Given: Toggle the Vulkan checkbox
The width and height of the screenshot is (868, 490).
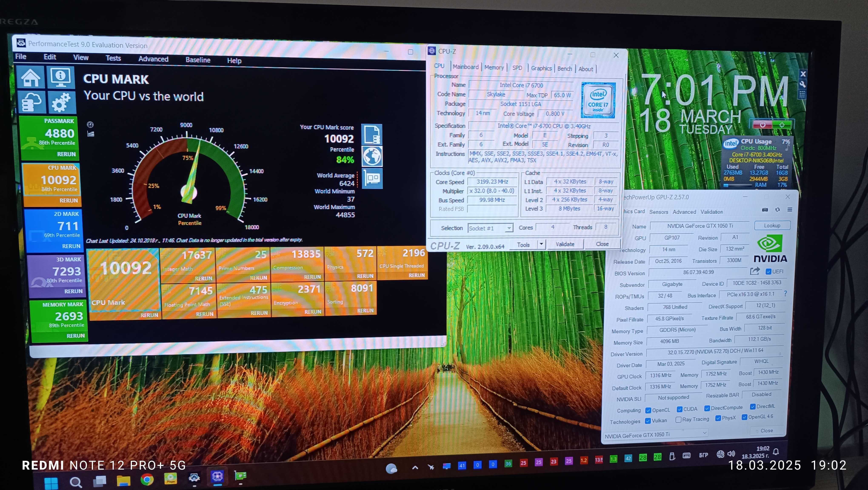Looking at the screenshot, I should [648, 421].
